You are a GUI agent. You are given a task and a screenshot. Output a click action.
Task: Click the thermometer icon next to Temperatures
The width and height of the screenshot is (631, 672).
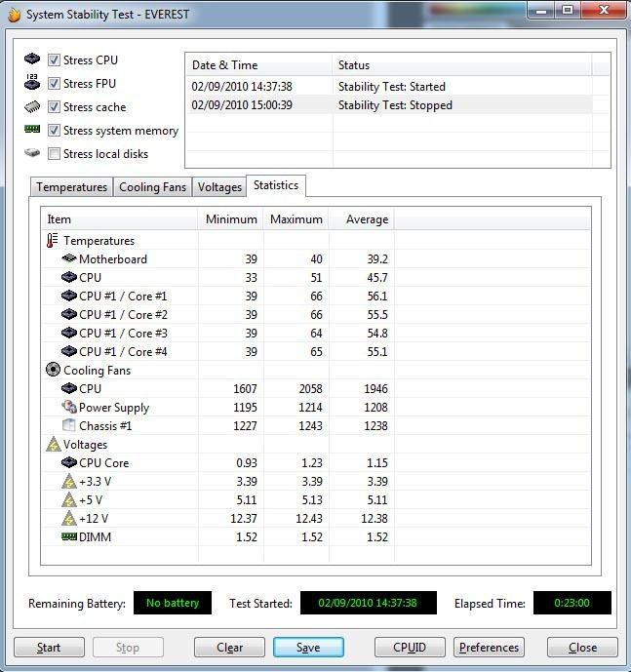pyautogui.click(x=53, y=241)
